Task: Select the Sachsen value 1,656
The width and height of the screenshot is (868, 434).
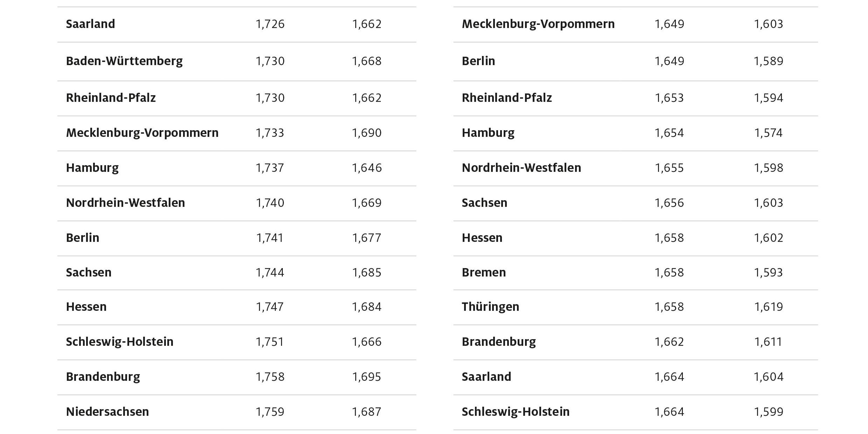Action: point(669,203)
